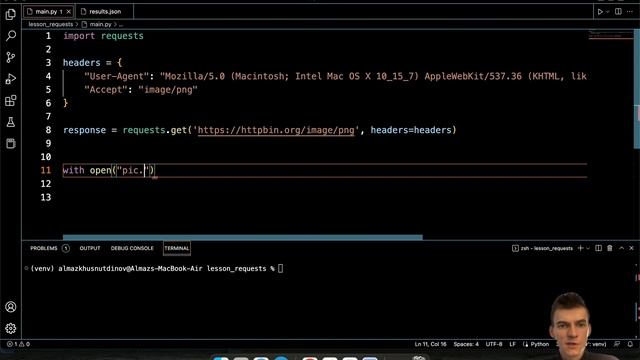Viewport: 640px width, 360px height.
Task: Click the minimap code overview
Action: coord(611,35)
